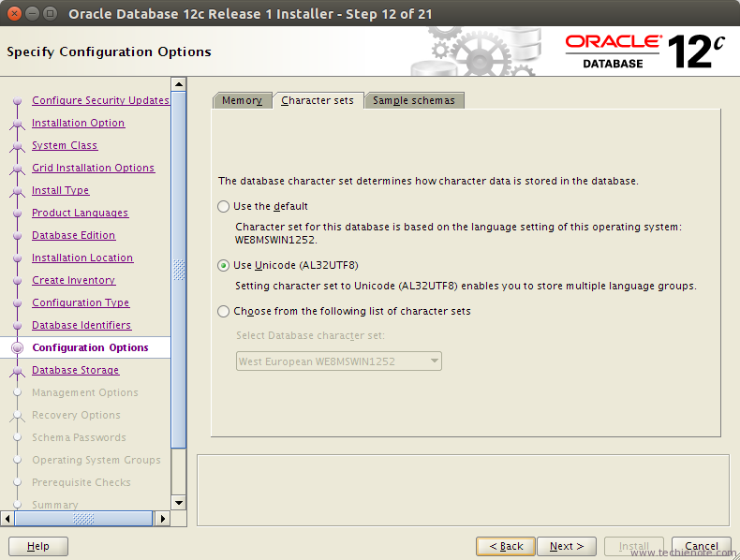Image resolution: width=740 pixels, height=560 pixels.
Task: Click the Create Inventory step bullet
Action: 18,280
